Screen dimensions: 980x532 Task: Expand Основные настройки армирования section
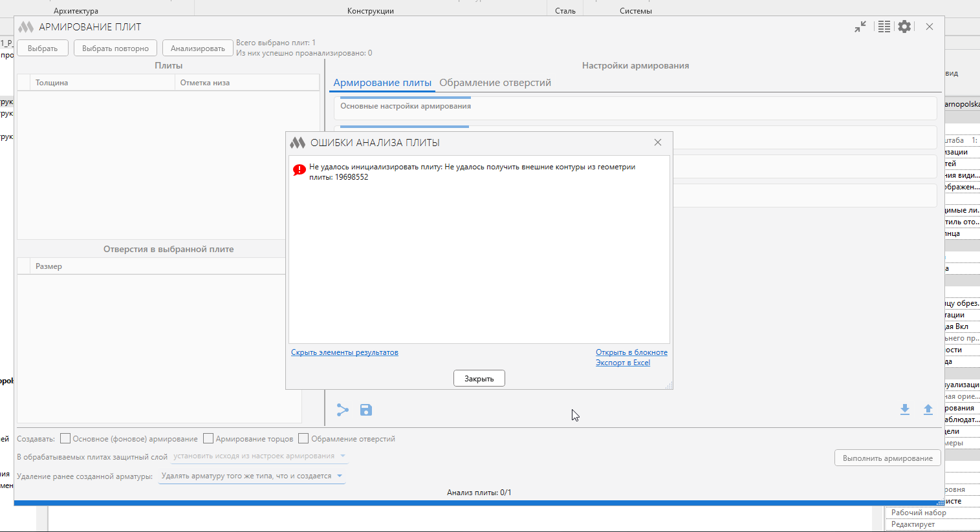[406, 106]
